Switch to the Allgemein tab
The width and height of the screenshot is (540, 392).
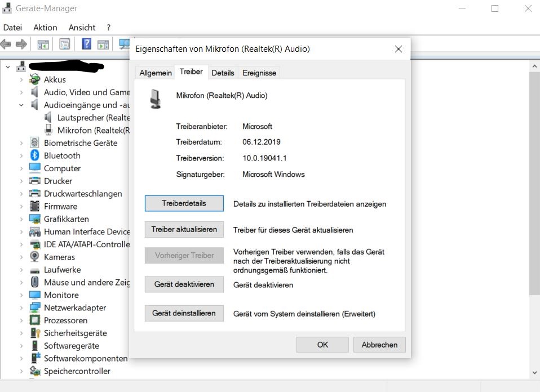pyautogui.click(x=156, y=73)
